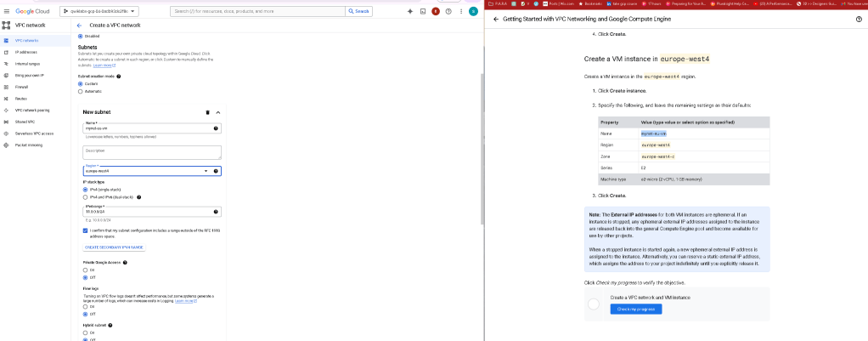Screen dimensions: 868x341
Task: Collapse the New subnet panel chevron
Action: [x=218, y=112]
